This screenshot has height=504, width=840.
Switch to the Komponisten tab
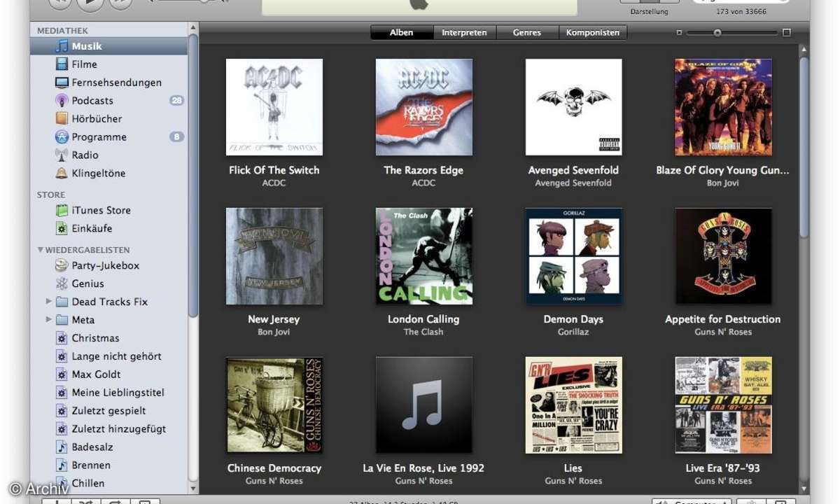[x=593, y=32]
